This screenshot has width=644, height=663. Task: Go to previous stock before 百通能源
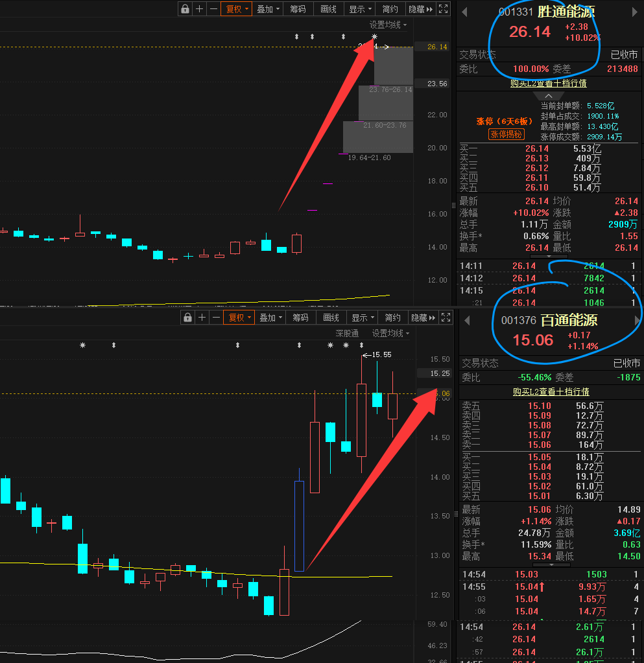tap(467, 321)
